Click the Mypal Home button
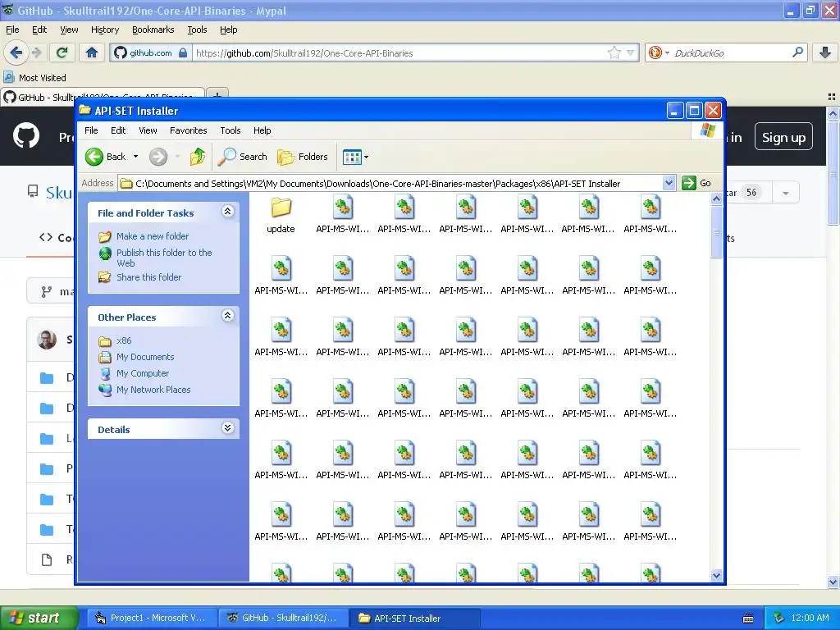 pyautogui.click(x=92, y=52)
